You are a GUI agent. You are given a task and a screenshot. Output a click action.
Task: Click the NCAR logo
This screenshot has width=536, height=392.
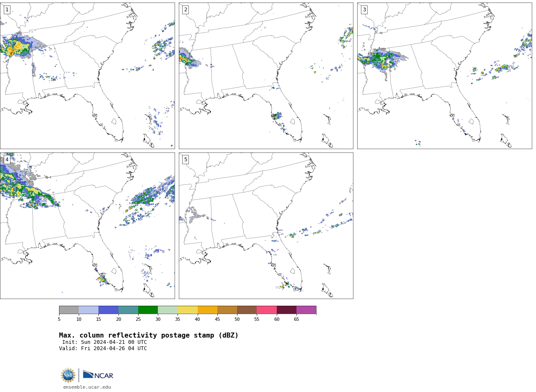tap(98, 375)
